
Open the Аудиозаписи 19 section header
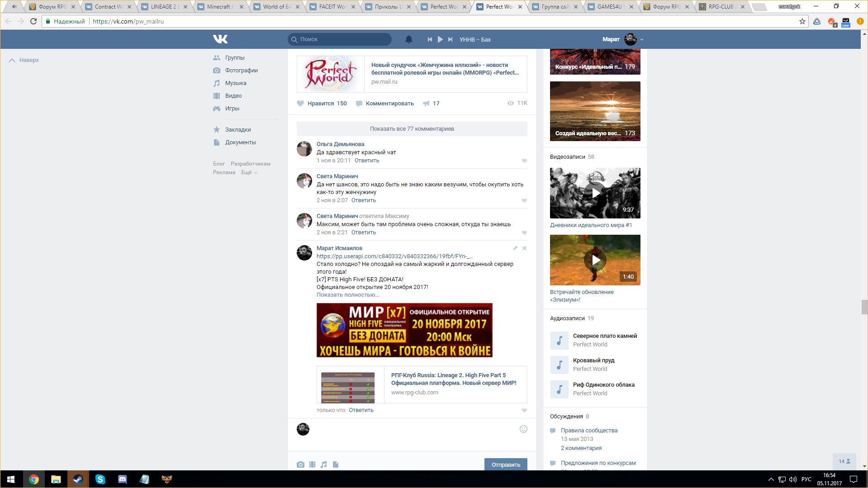point(572,318)
